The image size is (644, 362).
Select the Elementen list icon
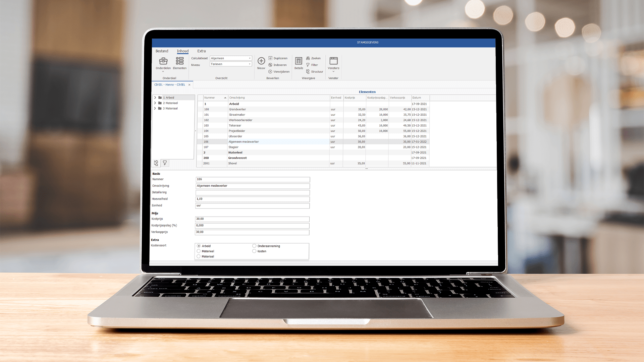180,61
